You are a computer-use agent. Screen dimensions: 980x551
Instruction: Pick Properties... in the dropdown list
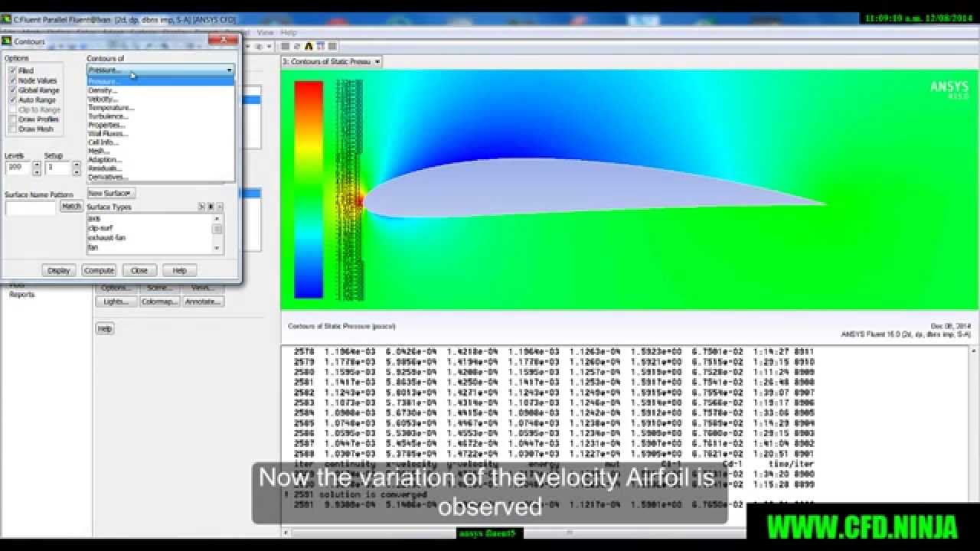coord(161,125)
